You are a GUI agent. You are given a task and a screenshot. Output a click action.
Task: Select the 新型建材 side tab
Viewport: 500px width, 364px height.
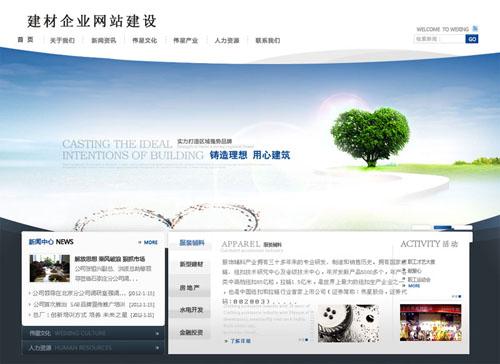coord(191,264)
